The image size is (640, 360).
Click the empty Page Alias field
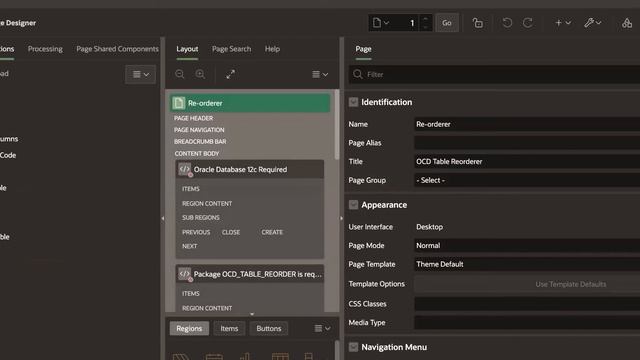click(527, 143)
